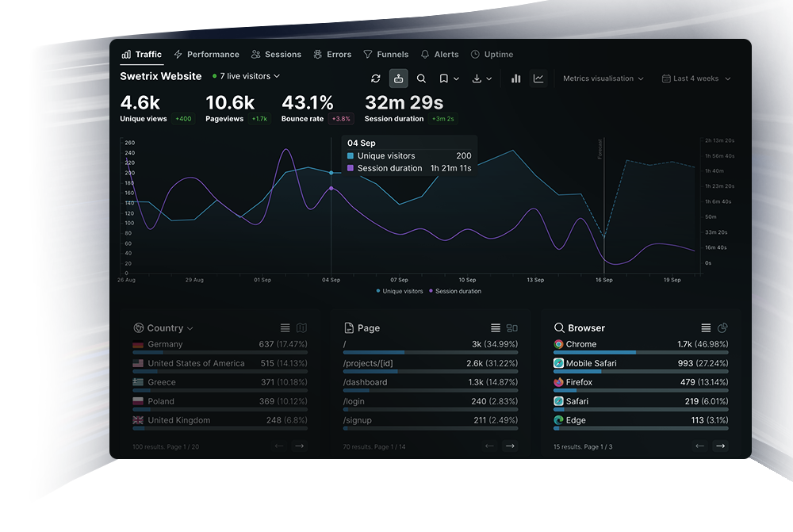Screen dimensions: 793x532
Task: Go to next page of Browser results
Action: (720, 446)
